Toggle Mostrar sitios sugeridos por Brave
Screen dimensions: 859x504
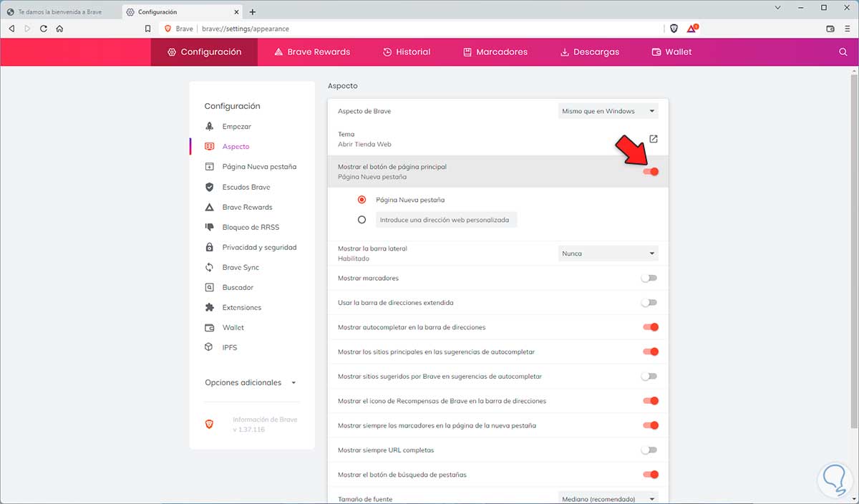(x=649, y=376)
